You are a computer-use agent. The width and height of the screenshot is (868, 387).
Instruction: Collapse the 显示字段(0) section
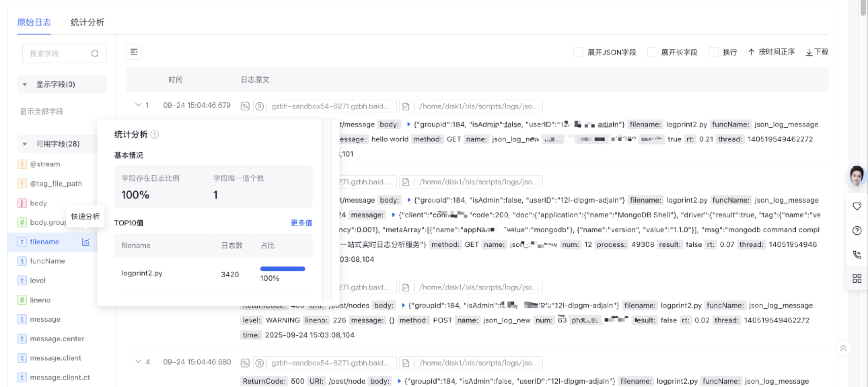click(x=25, y=84)
